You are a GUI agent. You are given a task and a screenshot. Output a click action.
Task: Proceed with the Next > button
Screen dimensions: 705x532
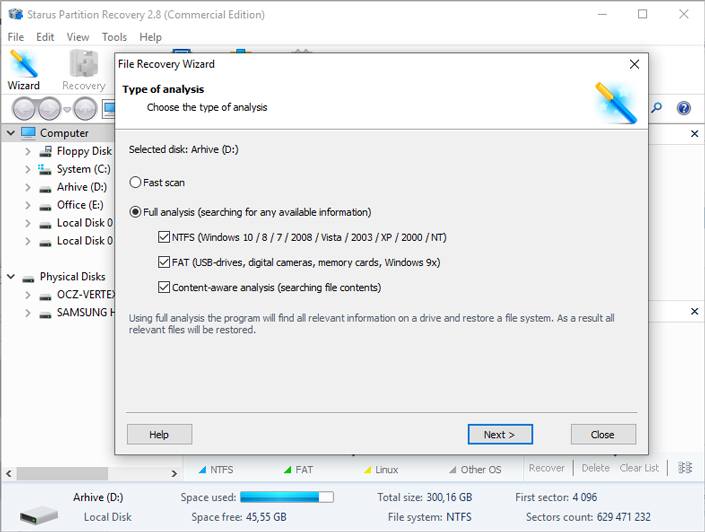500,434
